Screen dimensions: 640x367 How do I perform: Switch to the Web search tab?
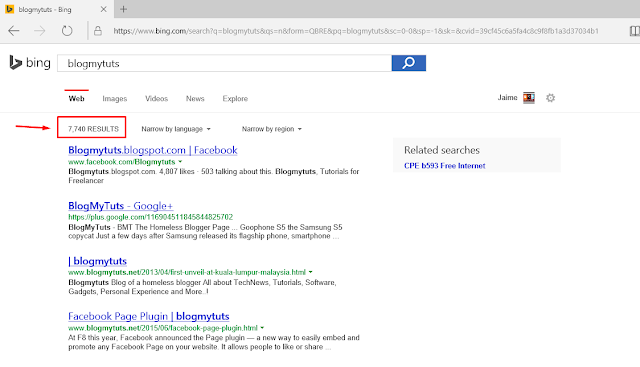(x=76, y=98)
